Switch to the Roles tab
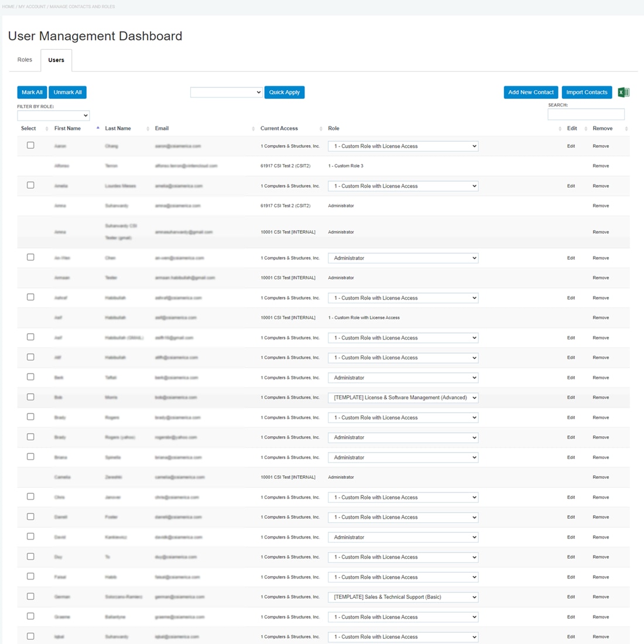 (x=25, y=60)
